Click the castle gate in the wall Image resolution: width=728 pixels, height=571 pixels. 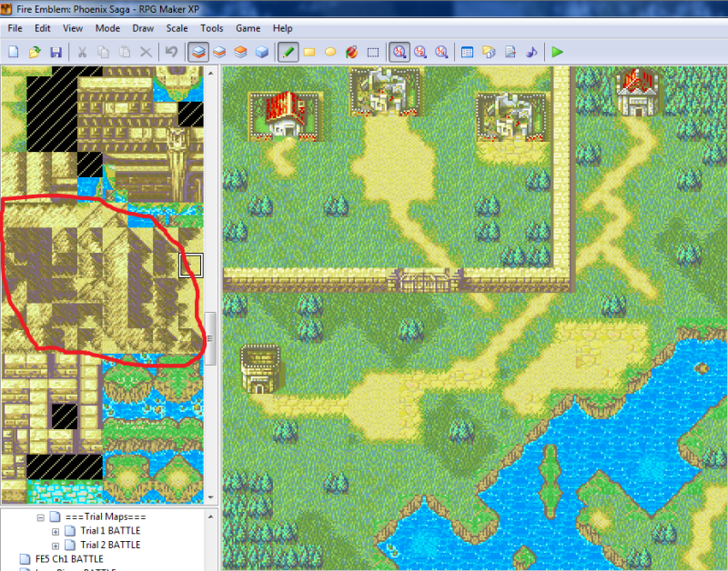click(425, 280)
